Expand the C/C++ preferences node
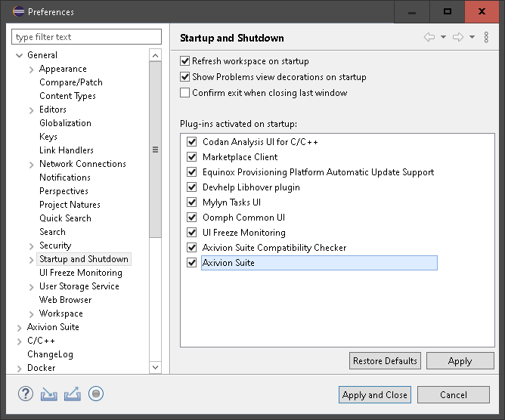Screen dimensions: 505x420 point(20,341)
